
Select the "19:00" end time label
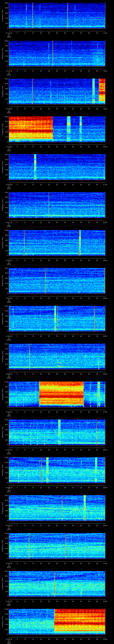pos(105,109)
